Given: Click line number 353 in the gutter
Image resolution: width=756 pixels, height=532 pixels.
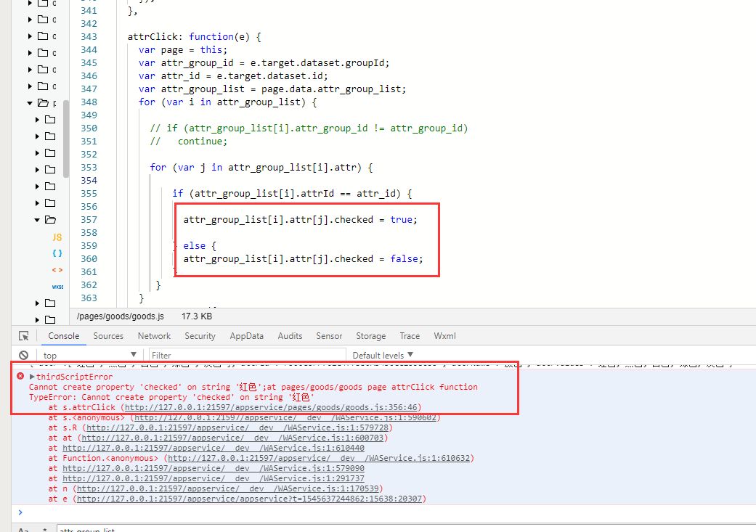Looking at the screenshot, I should pos(89,167).
